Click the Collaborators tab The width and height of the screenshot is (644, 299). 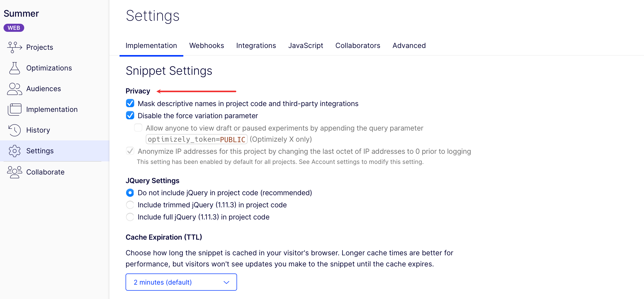(x=358, y=45)
